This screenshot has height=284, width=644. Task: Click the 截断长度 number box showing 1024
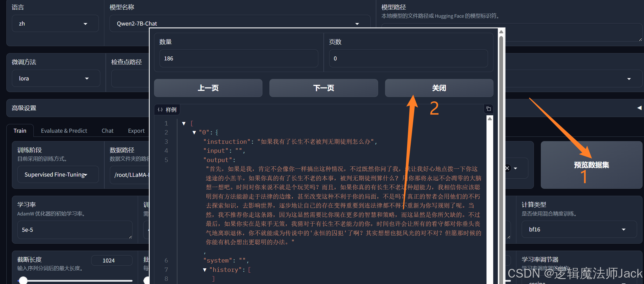(112, 260)
